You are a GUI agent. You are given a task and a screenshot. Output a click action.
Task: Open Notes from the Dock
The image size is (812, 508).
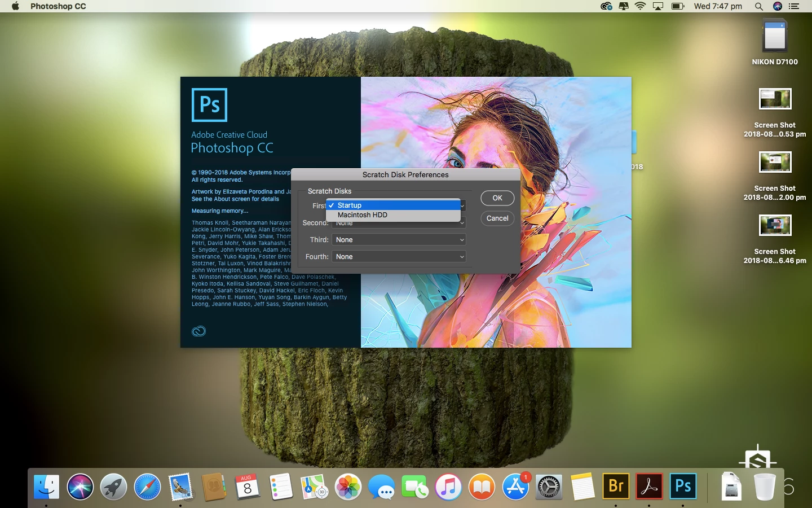pos(582,487)
